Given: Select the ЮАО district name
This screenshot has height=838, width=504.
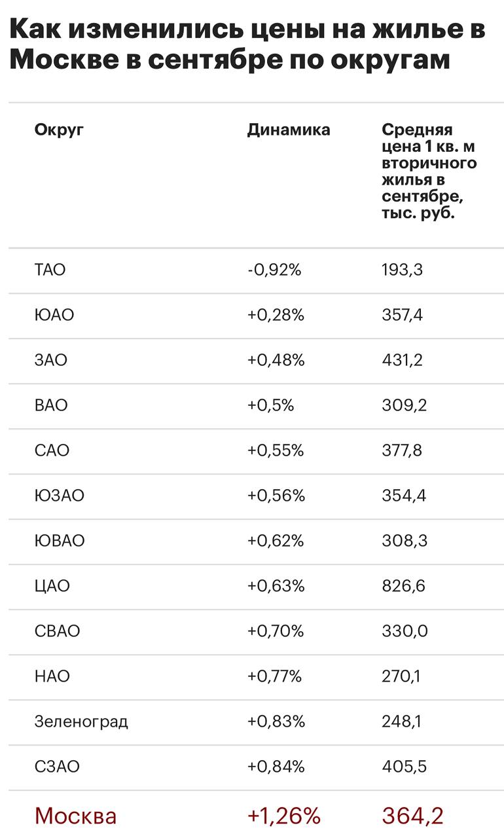Looking at the screenshot, I should pos(54,315).
